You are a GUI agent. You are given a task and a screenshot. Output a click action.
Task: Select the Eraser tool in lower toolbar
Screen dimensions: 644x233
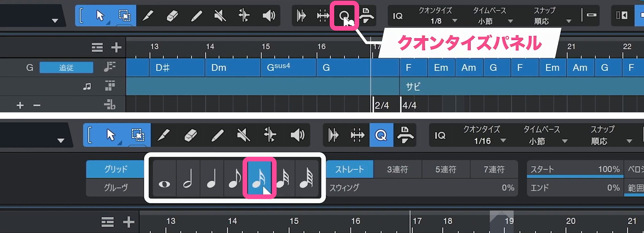(190, 135)
